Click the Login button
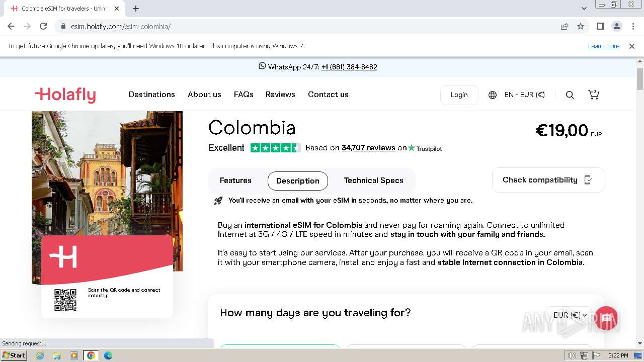The height and width of the screenshot is (362, 644). [459, 95]
